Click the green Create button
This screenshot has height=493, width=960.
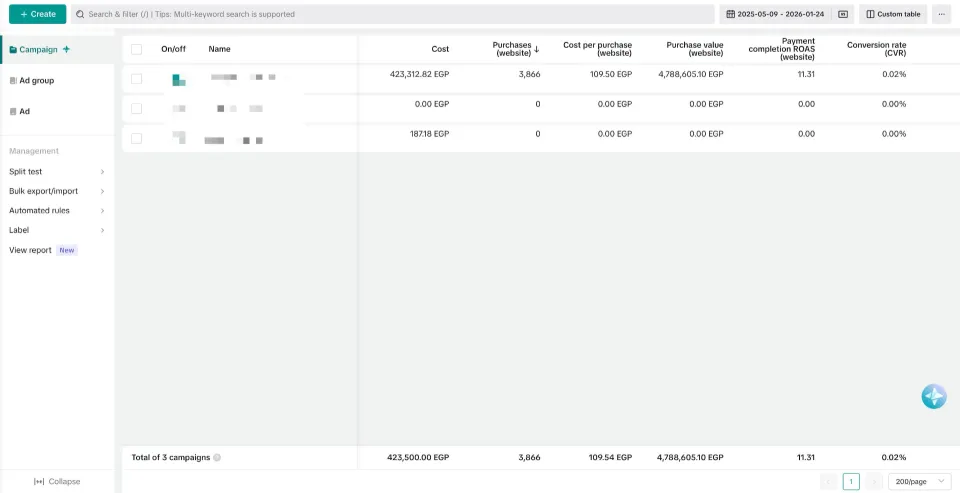[x=37, y=14]
